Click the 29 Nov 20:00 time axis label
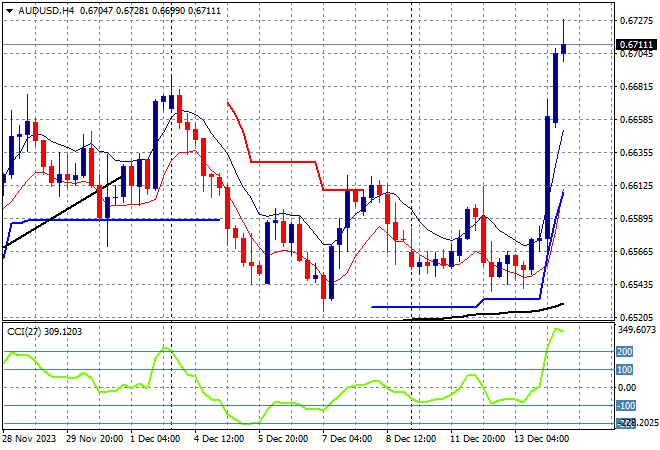 click(95, 439)
